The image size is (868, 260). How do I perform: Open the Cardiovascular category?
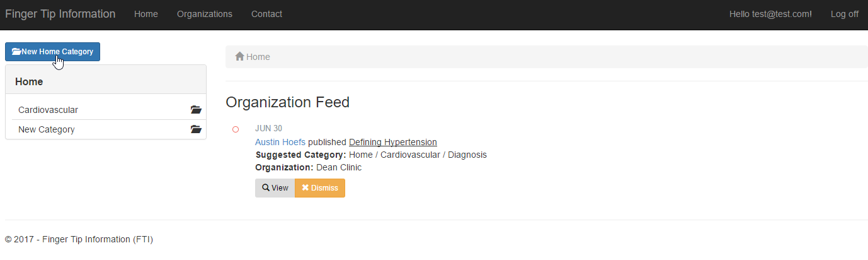coord(49,110)
